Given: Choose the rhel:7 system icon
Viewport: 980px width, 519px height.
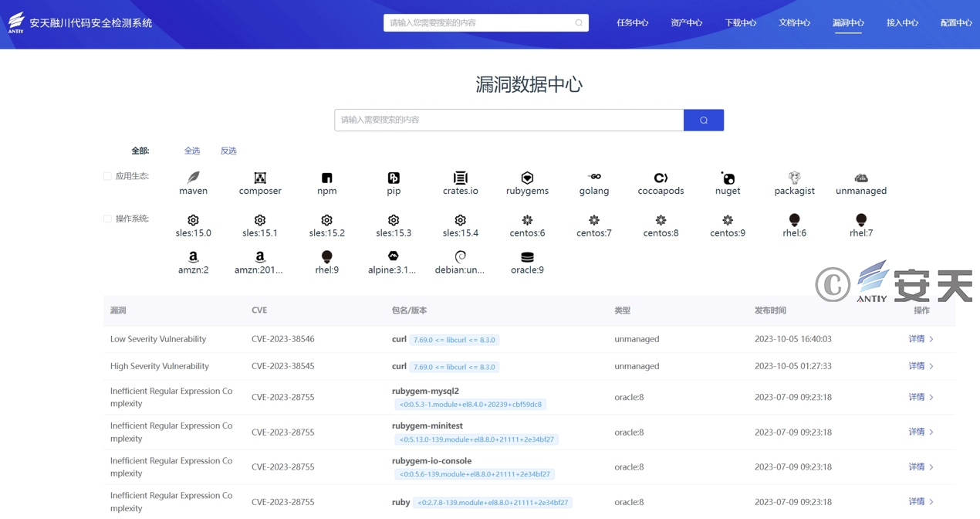Looking at the screenshot, I should [861, 220].
